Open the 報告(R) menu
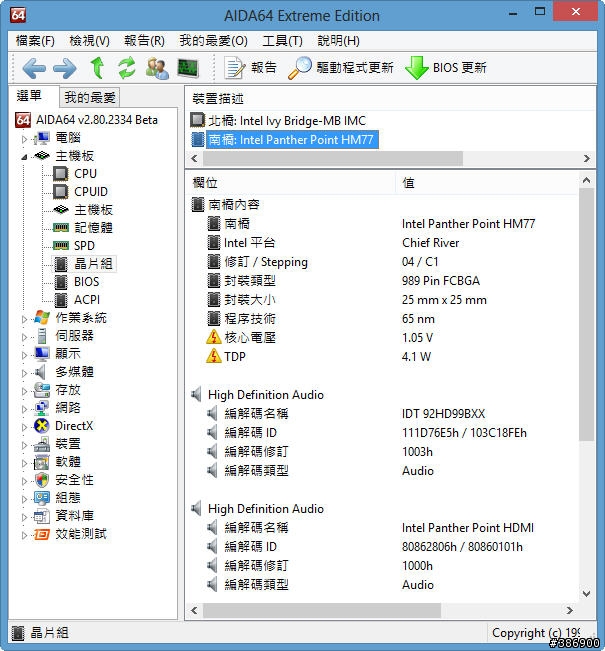 pos(144,41)
